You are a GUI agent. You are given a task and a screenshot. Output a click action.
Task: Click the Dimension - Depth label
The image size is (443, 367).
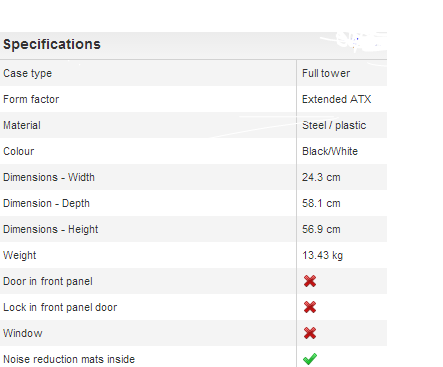point(46,204)
